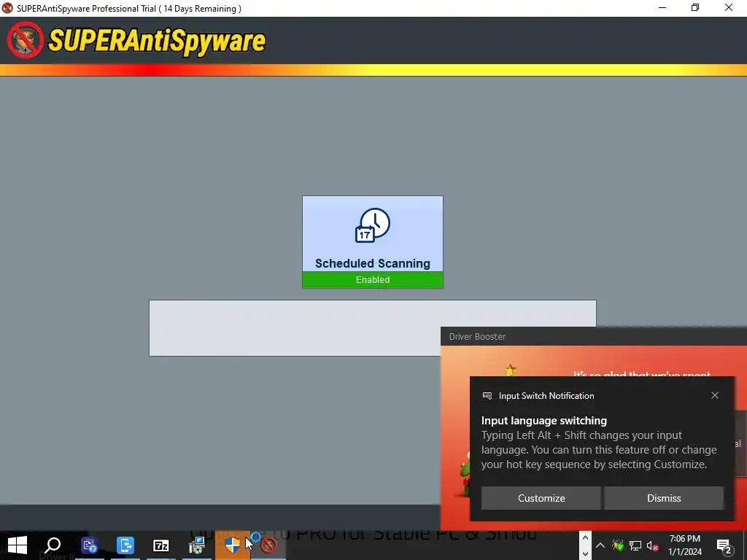The height and width of the screenshot is (560, 747).
Task: Close the Input Switch Notification with X
Action: coord(715,395)
